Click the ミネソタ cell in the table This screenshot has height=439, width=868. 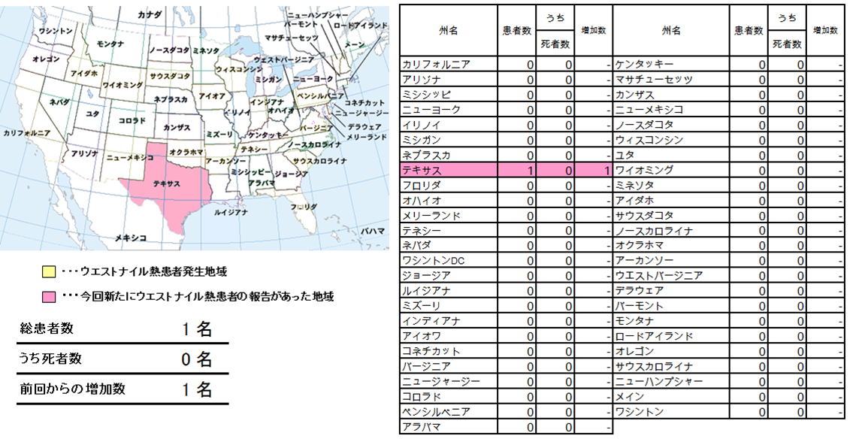[x=672, y=186]
